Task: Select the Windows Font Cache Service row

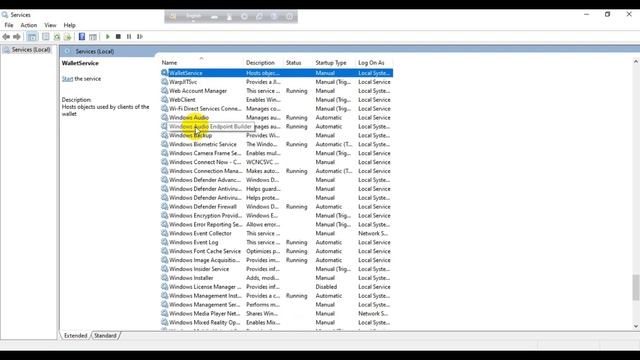Action: 276,251
